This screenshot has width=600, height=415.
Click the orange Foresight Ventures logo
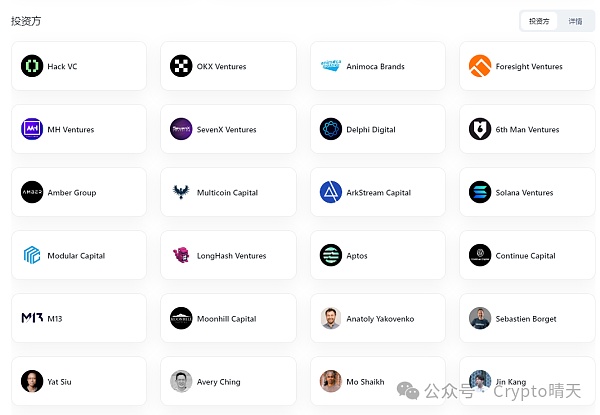[480, 66]
